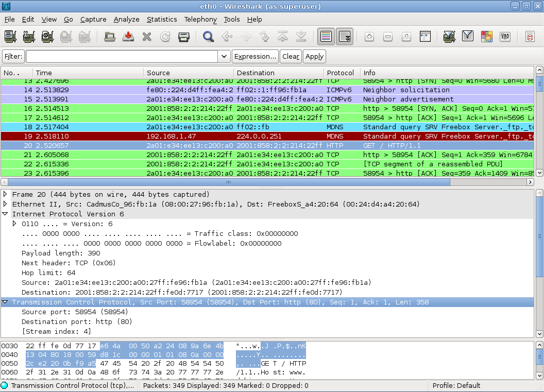Find a packet magnifier icon
This screenshot has height=392, width=544.
click(209, 37)
